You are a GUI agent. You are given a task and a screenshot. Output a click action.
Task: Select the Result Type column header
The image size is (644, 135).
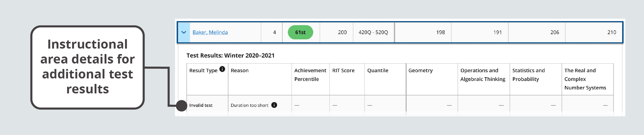coord(203,71)
